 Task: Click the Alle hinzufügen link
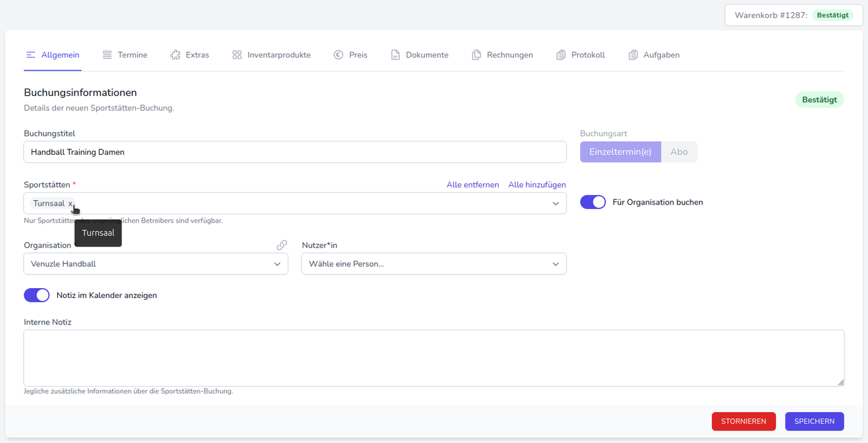537,185
